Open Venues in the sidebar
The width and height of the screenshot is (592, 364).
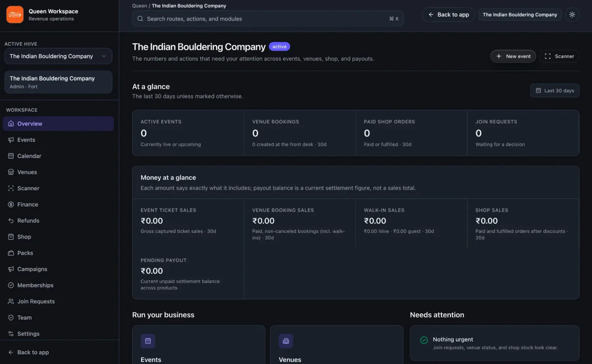58,172
